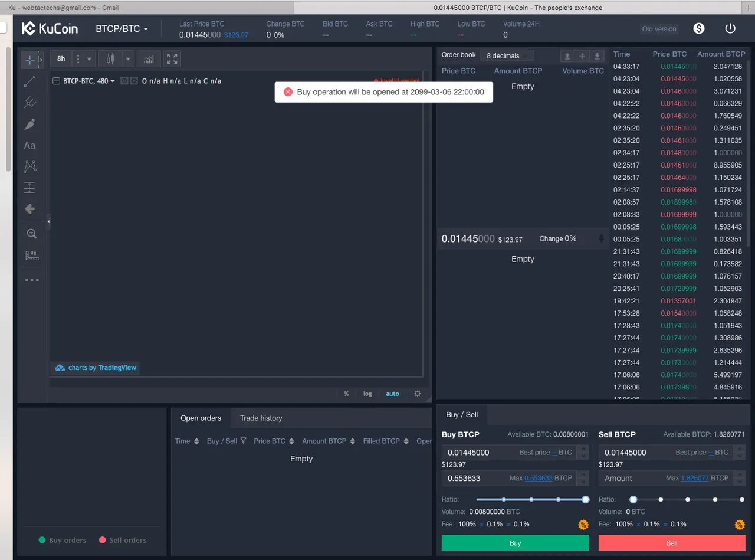Image resolution: width=755 pixels, height=560 pixels.
Task: Open the chart indicators button
Action: click(x=149, y=59)
